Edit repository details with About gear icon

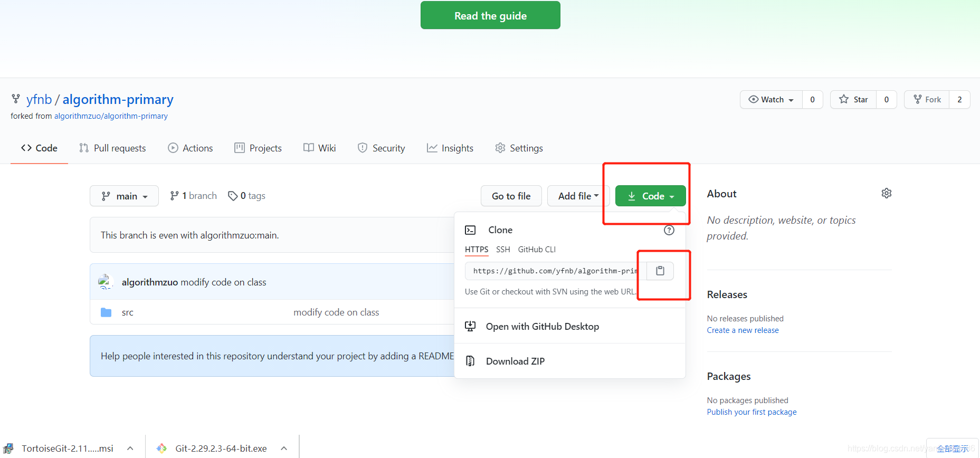(887, 193)
